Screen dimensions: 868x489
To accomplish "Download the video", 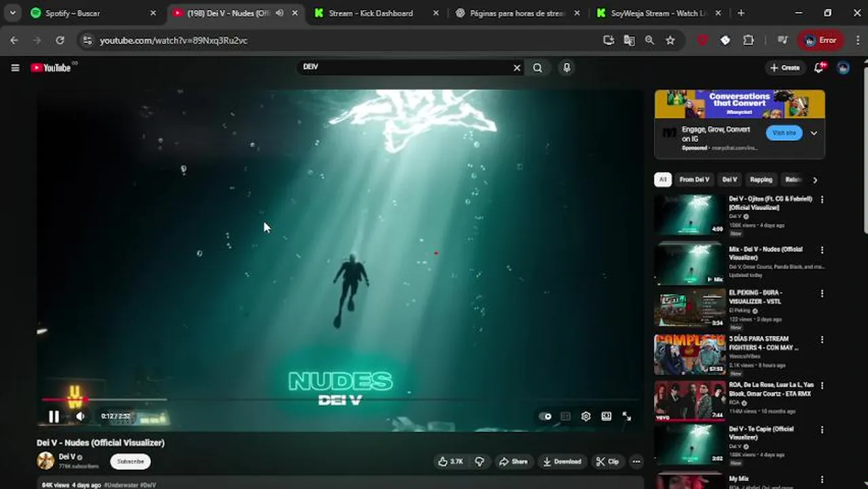I will pyautogui.click(x=562, y=461).
